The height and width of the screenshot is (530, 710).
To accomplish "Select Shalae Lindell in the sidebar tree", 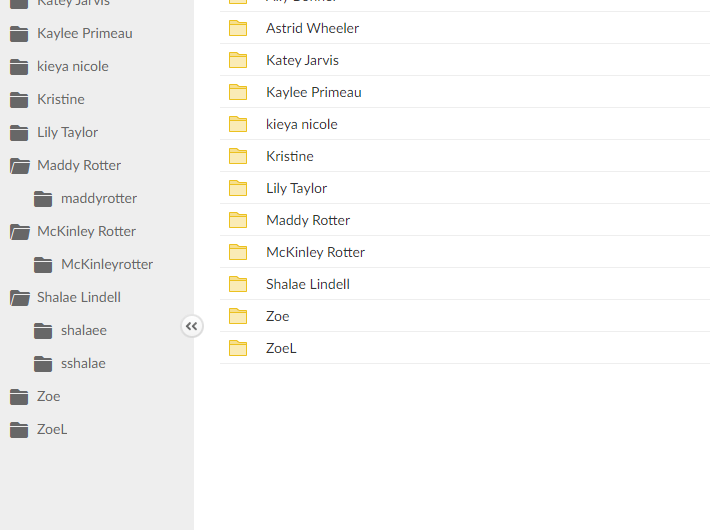I will [x=79, y=298].
